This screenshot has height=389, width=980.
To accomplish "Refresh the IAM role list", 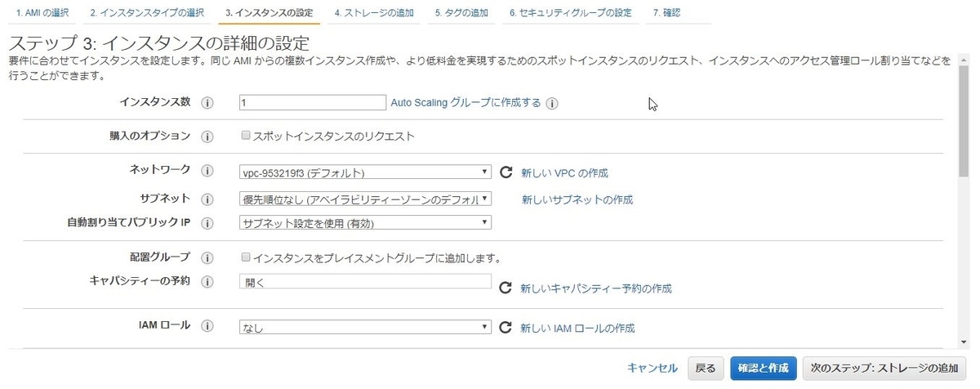I will [x=506, y=328].
